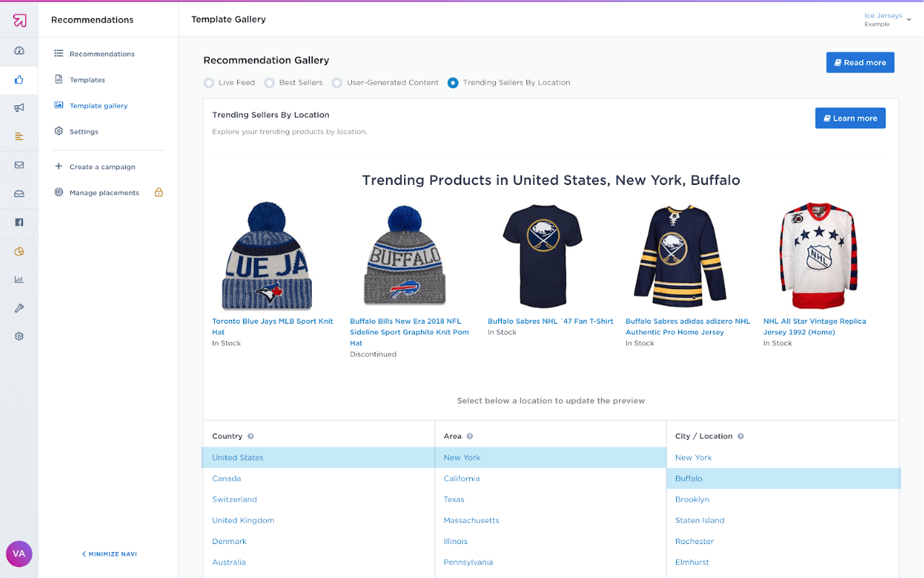
Task: Click the navy Sabres T-shirt image
Action: pos(542,256)
